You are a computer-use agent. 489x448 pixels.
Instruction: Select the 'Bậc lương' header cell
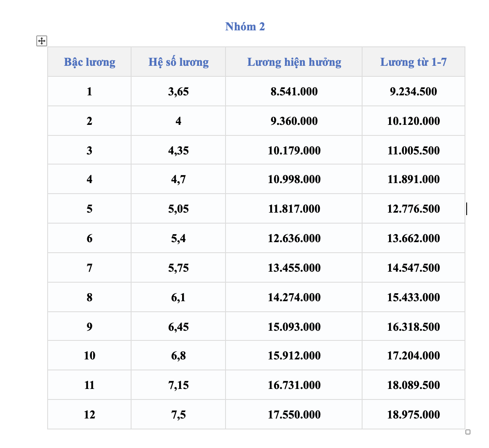[x=89, y=62]
